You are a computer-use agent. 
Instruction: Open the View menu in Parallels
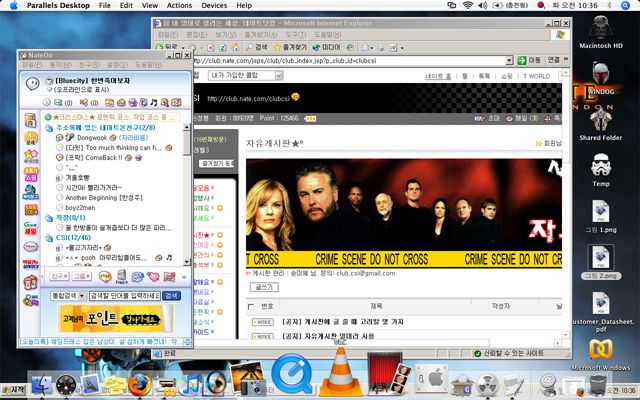click(x=150, y=5)
